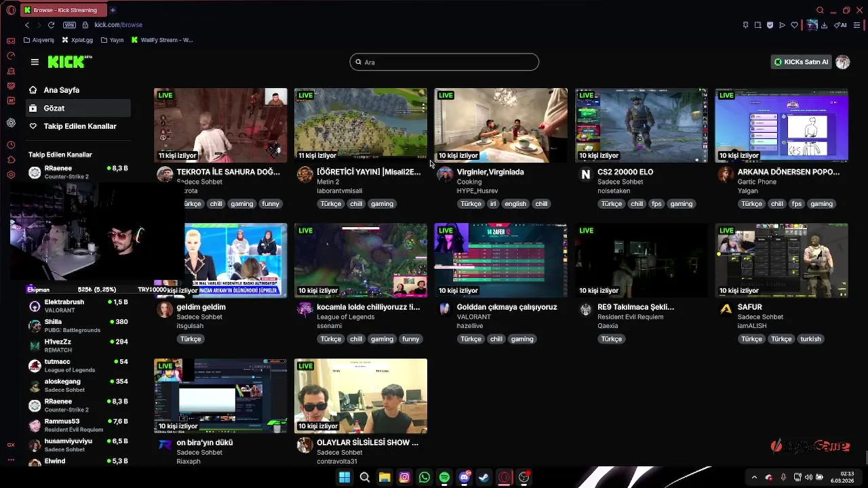The width and height of the screenshot is (868, 488).
Task: Open Virginler,Virginiada stream thumbnail
Action: click(501, 125)
